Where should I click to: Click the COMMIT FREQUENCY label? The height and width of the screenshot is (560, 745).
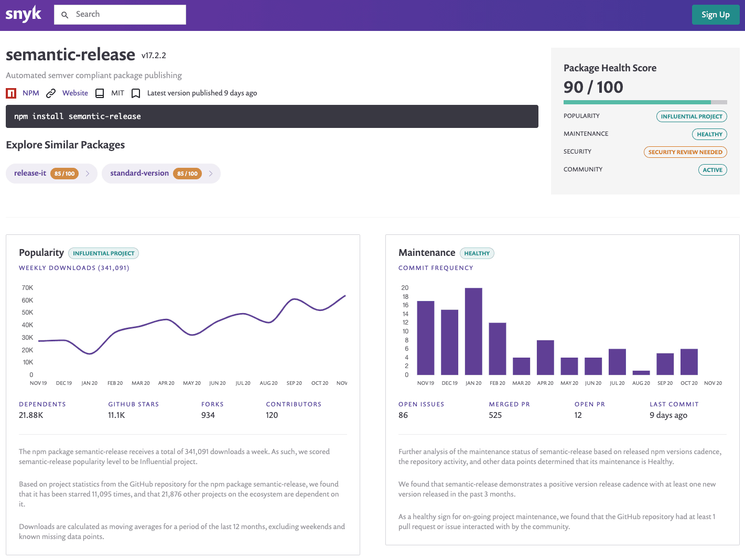tap(436, 268)
